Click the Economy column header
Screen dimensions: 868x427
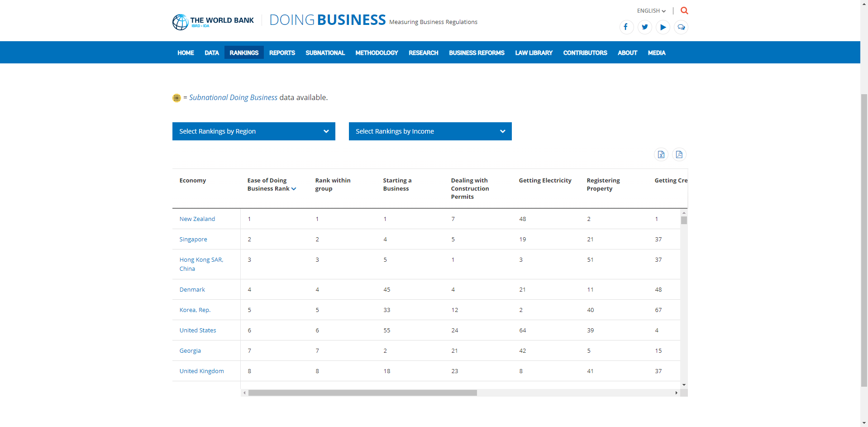pyautogui.click(x=193, y=180)
